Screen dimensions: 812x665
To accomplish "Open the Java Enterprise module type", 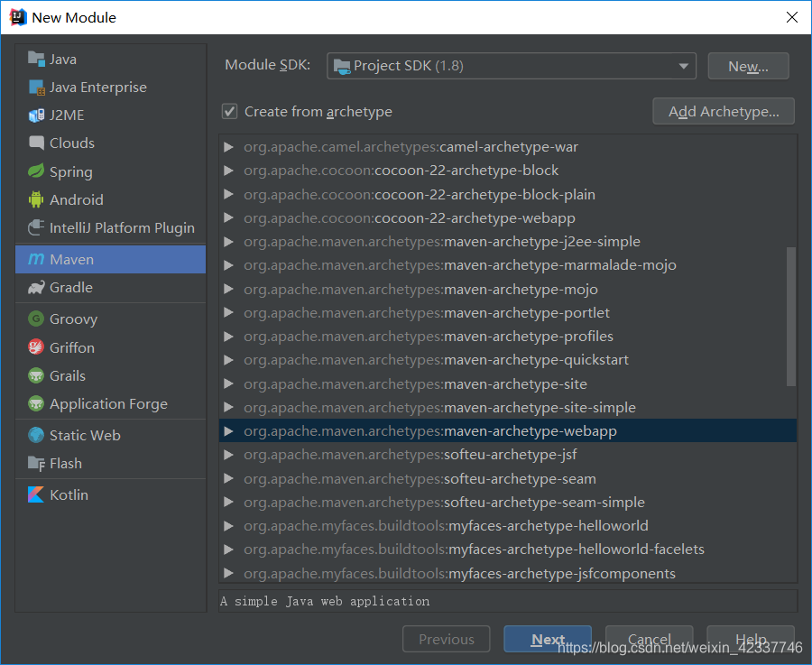I will click(110, 88).
